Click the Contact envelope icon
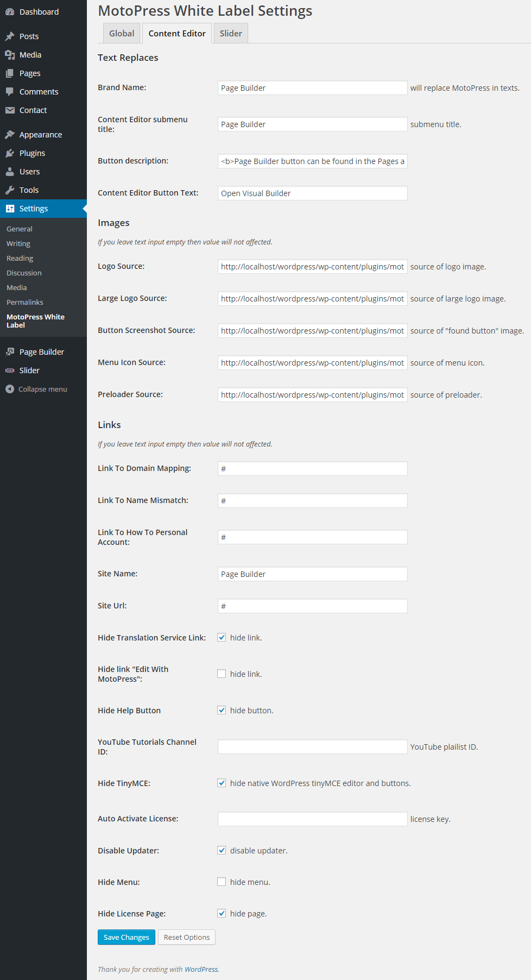531x980 pixels. tap(10, 110)
